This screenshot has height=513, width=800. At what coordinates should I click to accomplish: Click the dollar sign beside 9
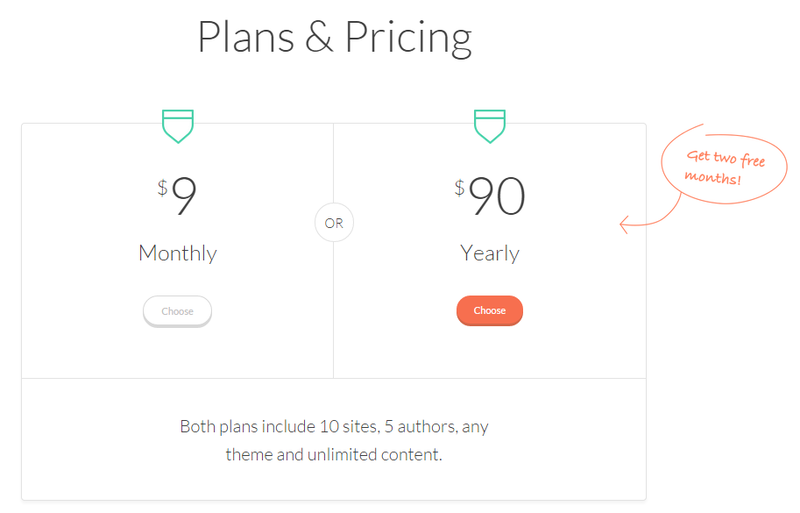click(162, 188)
